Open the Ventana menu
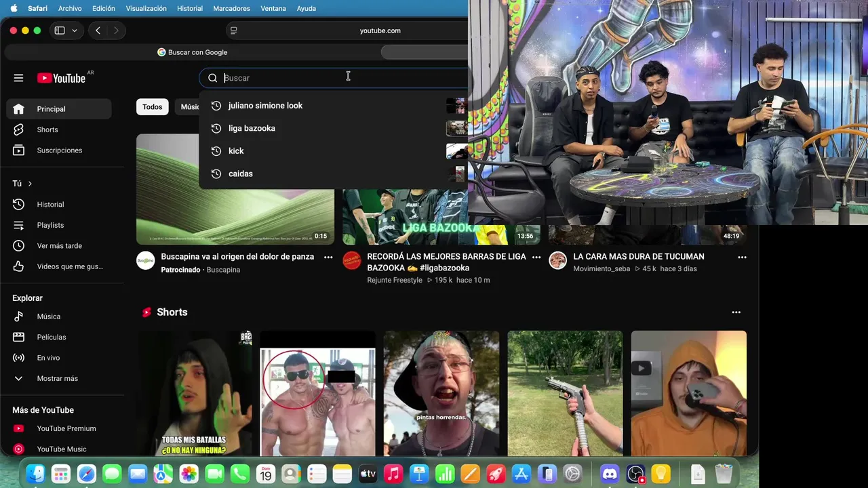The height and width of the screenshot is (488, 868). point(273,8)
